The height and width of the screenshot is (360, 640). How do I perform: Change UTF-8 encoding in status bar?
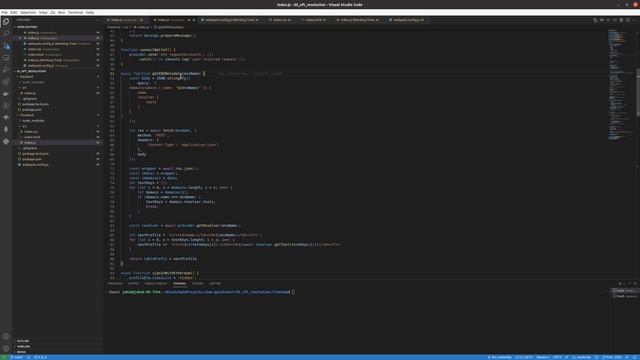pyautogui.click(x=557, y=357)
